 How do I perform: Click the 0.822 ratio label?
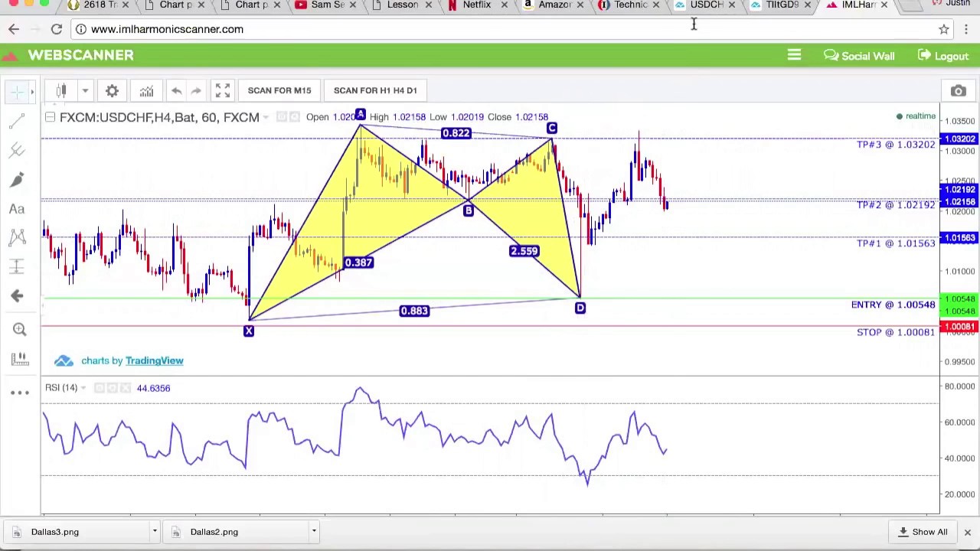click(x=456, y=133)
